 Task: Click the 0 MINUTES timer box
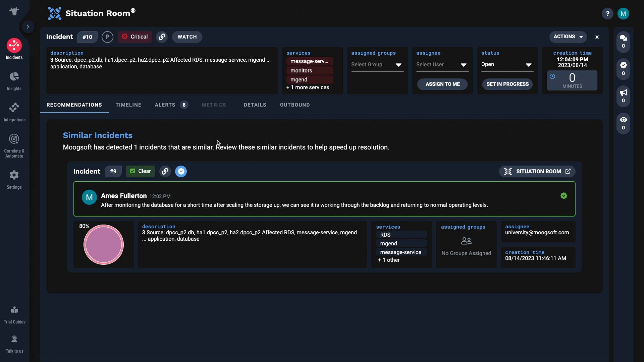(x=572, y=80)
